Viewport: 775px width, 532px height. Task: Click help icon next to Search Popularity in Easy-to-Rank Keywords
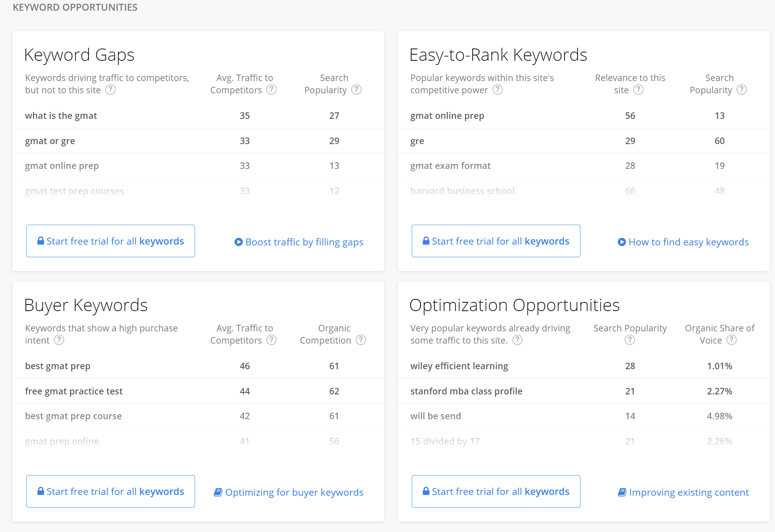[742, 90]
